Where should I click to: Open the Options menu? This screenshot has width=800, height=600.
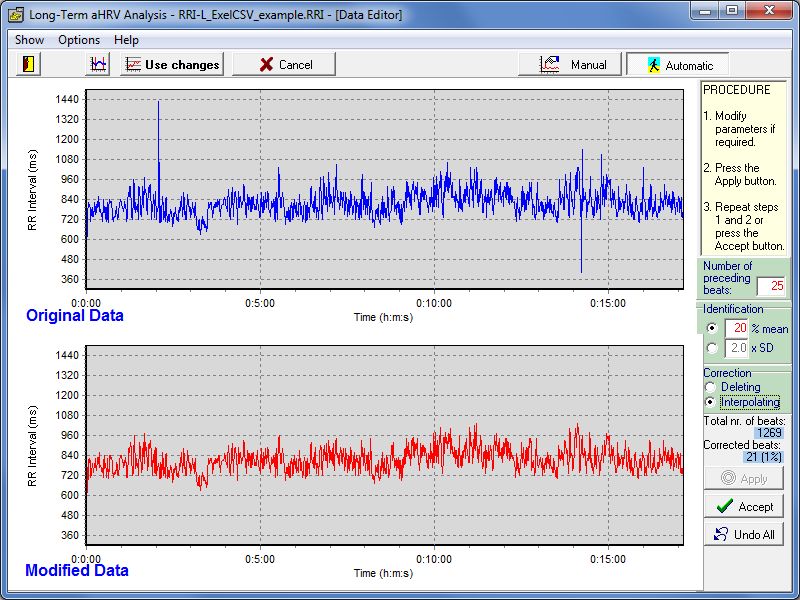(x=79, y=40)
